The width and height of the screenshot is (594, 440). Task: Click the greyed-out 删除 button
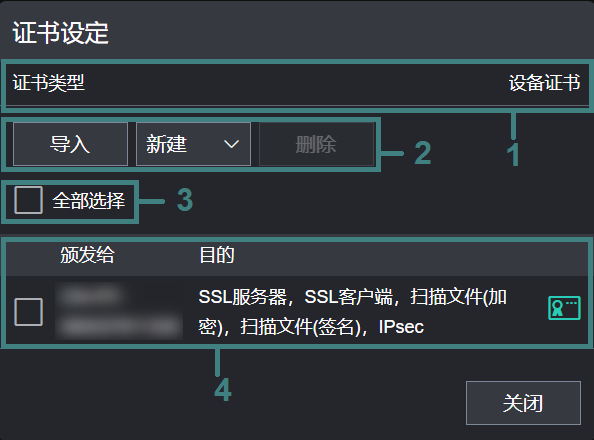point(316,144)
